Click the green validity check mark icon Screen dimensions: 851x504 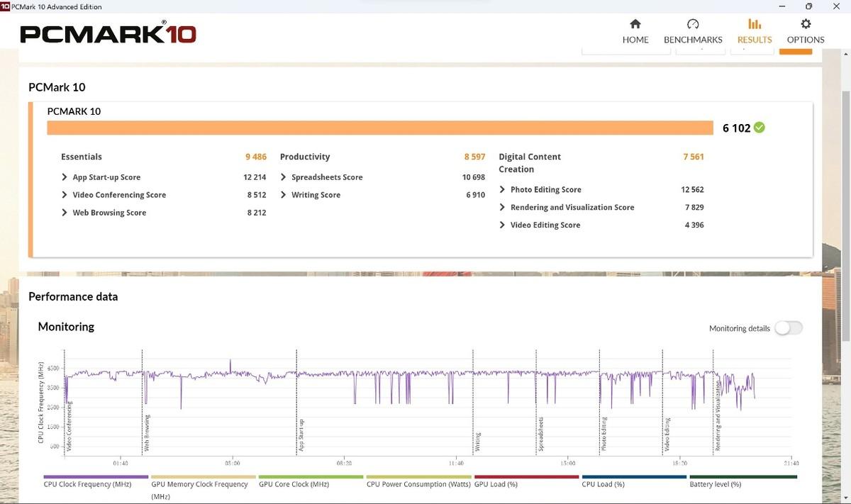tap(760, 128)
